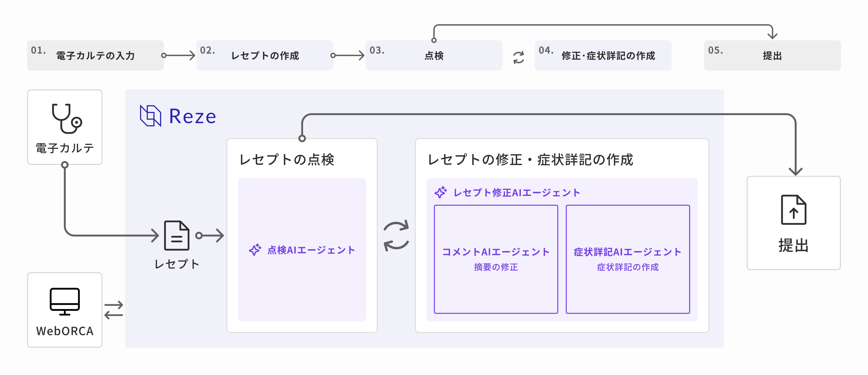Select step 05 提出
The width and height of the screenshot is (868, 375).
point(772,55)
